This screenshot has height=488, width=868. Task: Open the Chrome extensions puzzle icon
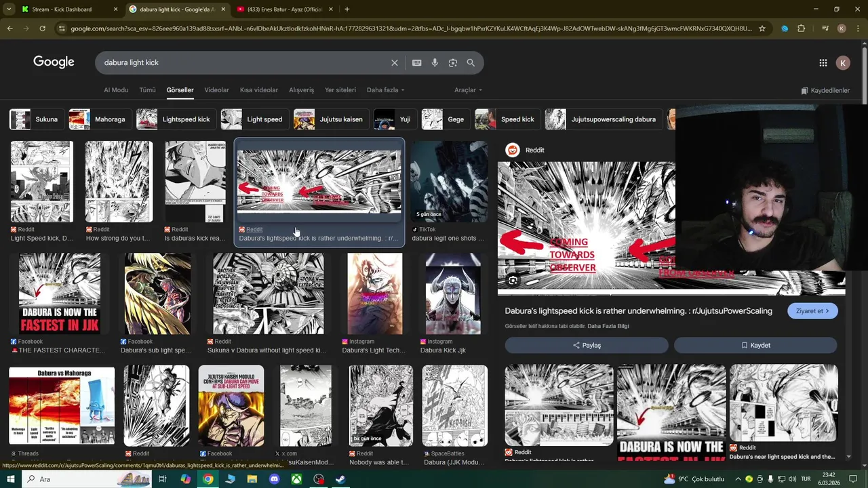(x=802, y=28)
